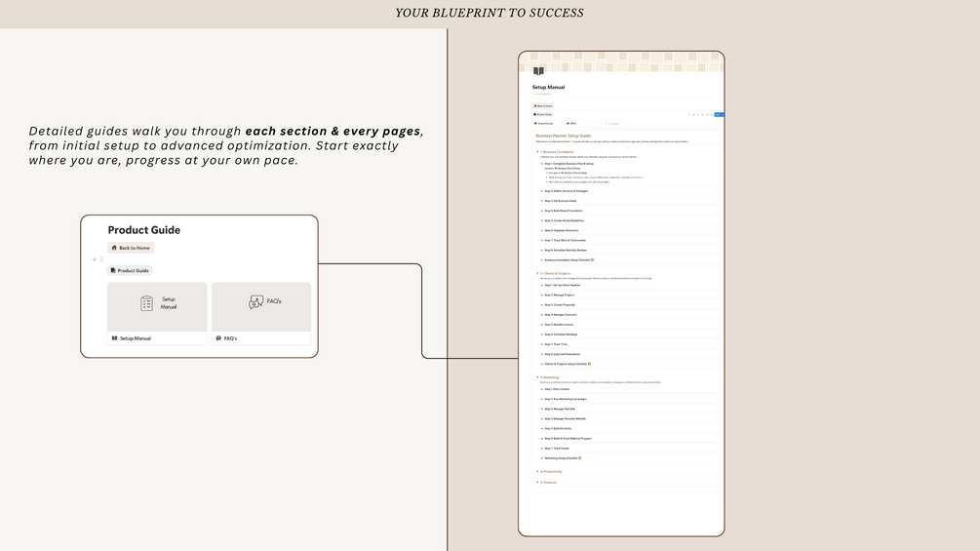Image resolution: width=980 pixels, height=551 pixels.
Task: Click the plus add-block icon in Product Guide card
Action: pos(95,259)
